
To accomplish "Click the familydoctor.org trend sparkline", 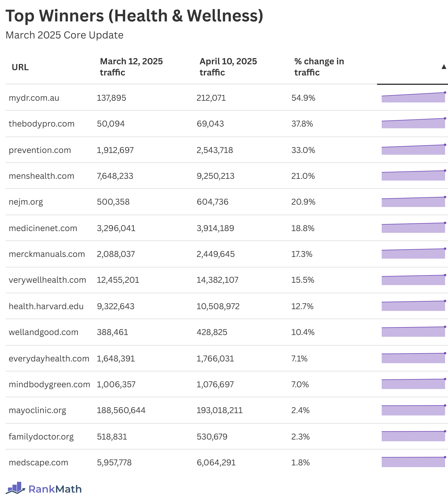I will click(x=414, y=436).
